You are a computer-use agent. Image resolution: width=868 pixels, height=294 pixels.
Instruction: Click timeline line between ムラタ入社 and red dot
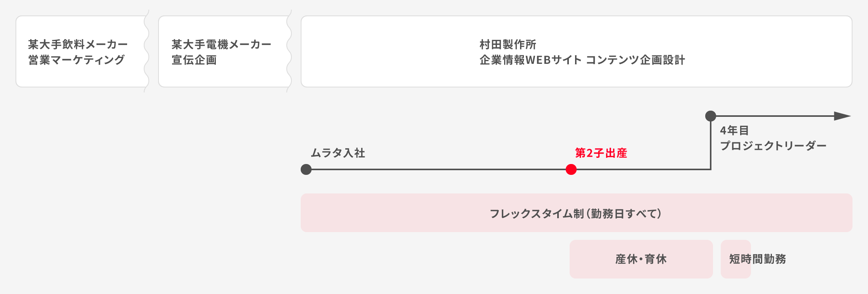point(438,169)
